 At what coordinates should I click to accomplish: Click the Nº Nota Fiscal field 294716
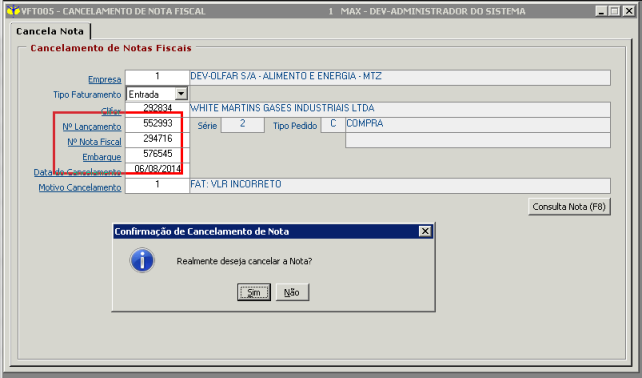tap(157, 140)
